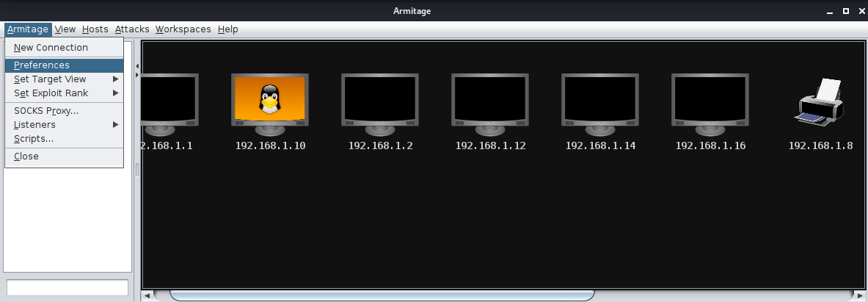868x302 pixels.
Task: Expand the Set Exploit Rank submenu
Action: point(65,93)
